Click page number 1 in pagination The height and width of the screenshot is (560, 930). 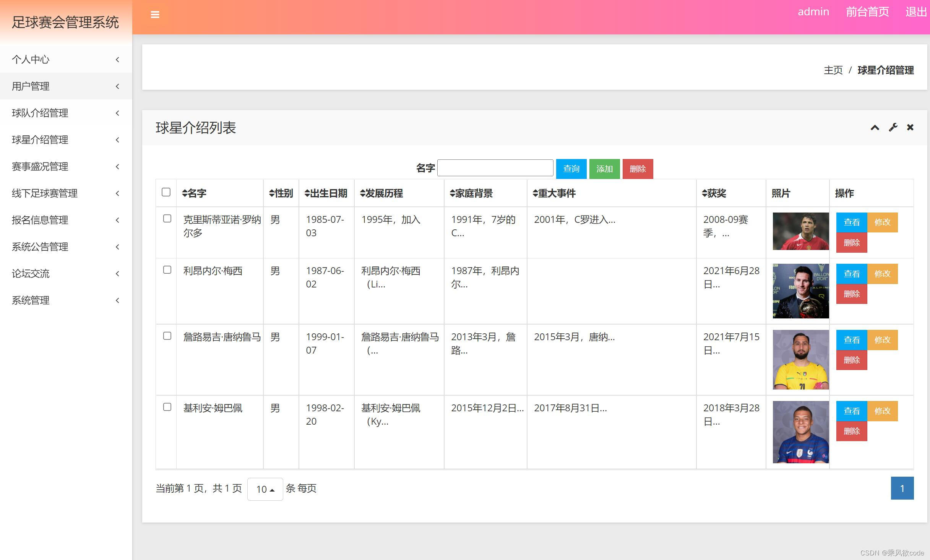902,488
